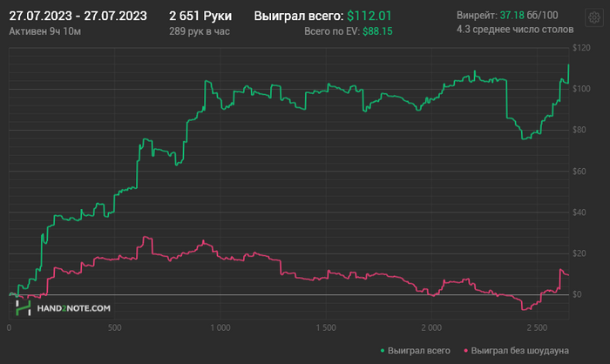Click the green legend dot for total winnings

(383, 351)
